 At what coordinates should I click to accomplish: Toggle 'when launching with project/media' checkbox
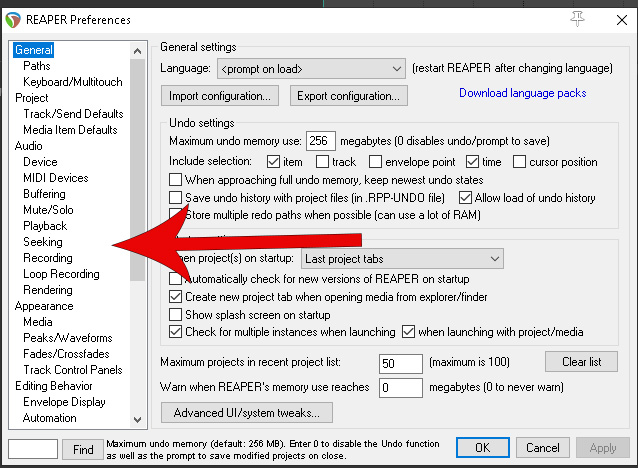point(408,332)
